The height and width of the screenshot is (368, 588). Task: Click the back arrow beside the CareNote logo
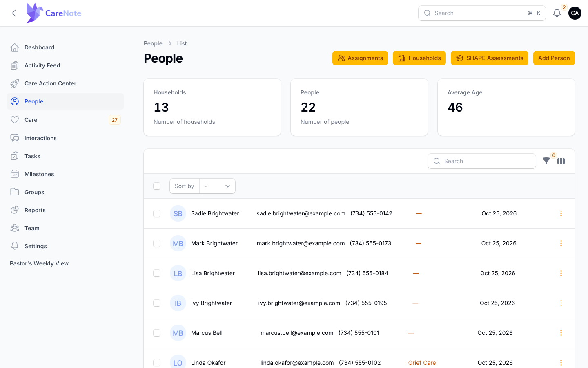click(x=14, y=13)
